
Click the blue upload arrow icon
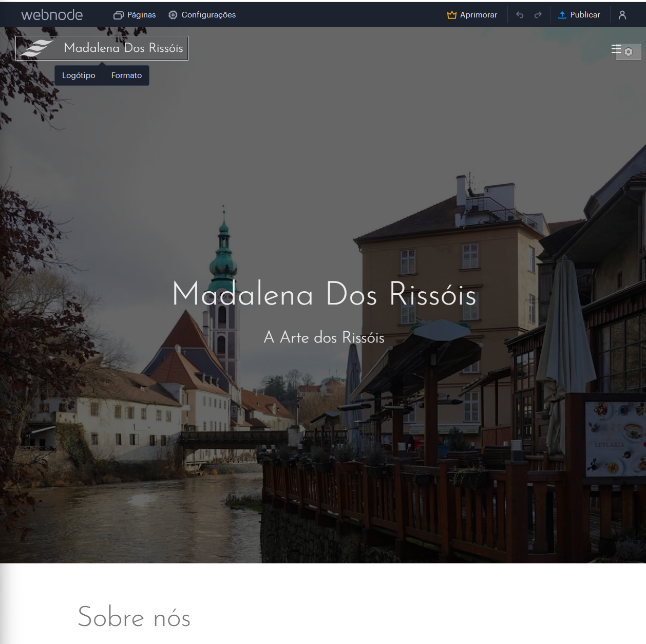click(x=562, y=15)
